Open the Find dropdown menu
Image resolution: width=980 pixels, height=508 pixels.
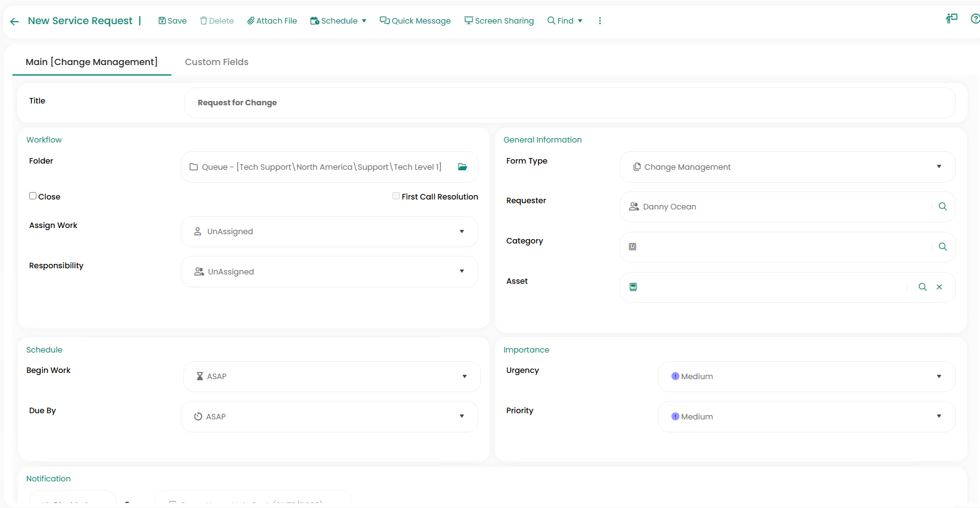(565, 21)
